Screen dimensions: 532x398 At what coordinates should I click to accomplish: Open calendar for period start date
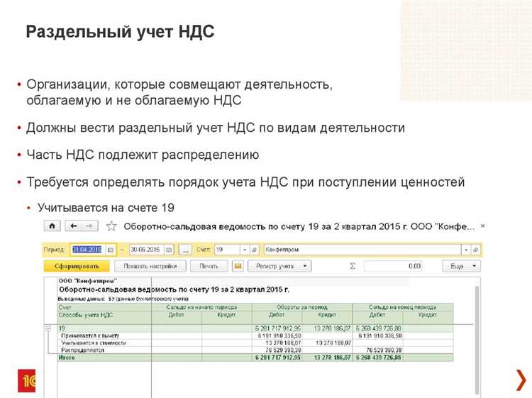pos(110,250)
